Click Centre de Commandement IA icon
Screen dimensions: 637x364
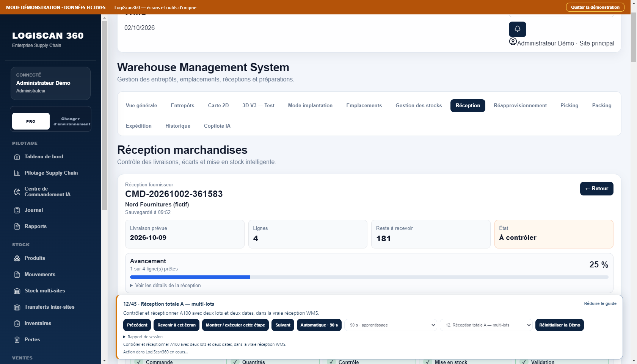(x=17, y=192)
